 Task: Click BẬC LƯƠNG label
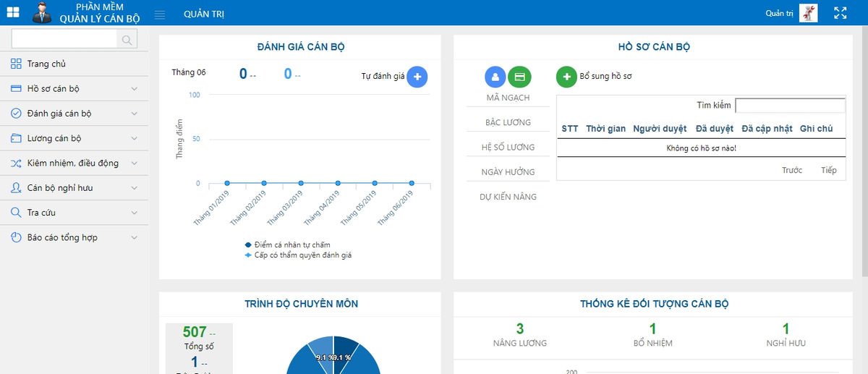508,122
